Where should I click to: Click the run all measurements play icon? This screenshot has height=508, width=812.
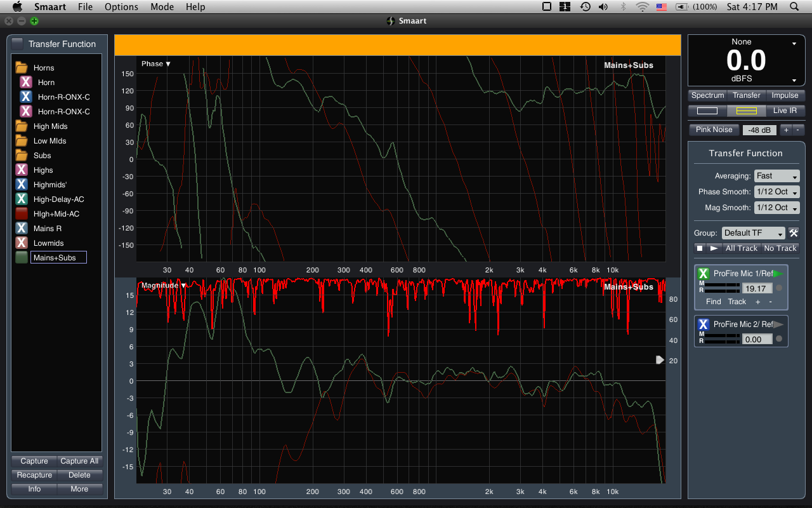[713, 248]
